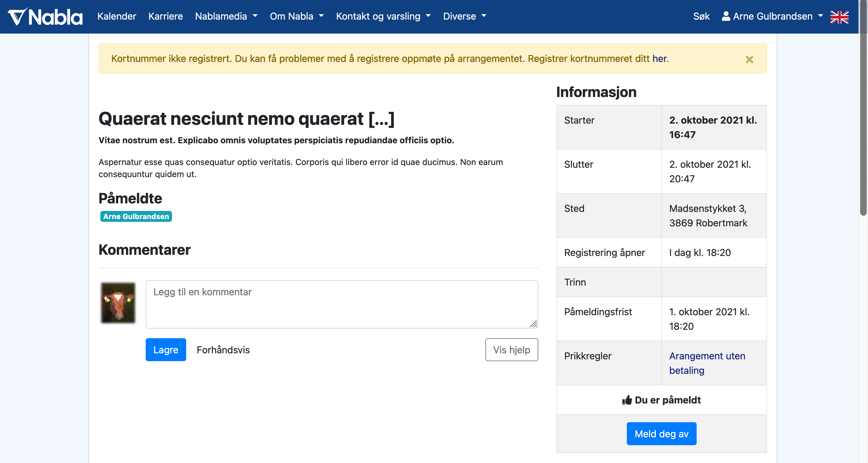
Task: Navigate to Kalender
Action: point(117,16)
